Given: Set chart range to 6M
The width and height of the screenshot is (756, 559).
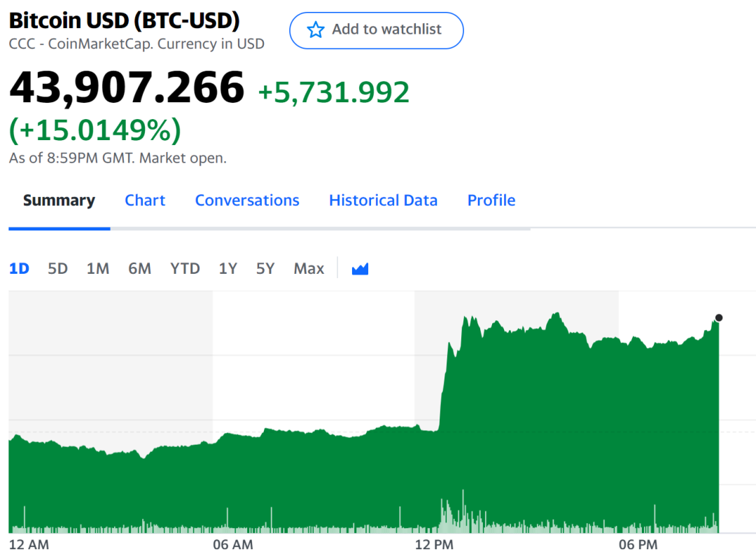Looking at the screenshot, I should click(x=139, y=268).
